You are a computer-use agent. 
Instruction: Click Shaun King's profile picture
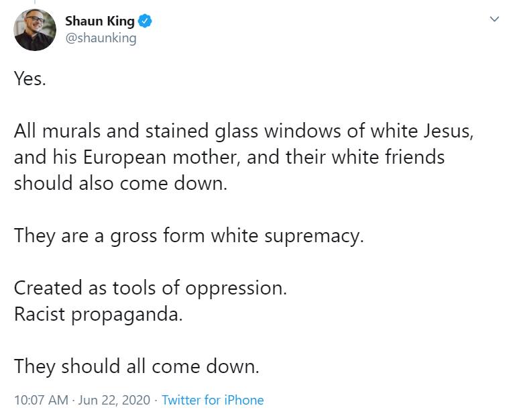pos(35,30)
